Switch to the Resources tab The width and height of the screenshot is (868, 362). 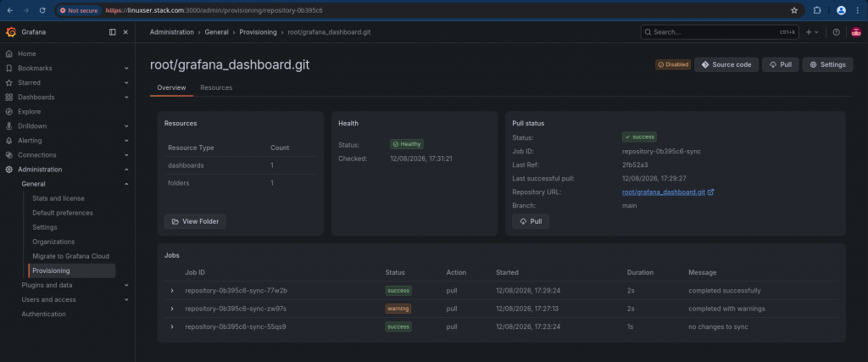tap(216, 87)
